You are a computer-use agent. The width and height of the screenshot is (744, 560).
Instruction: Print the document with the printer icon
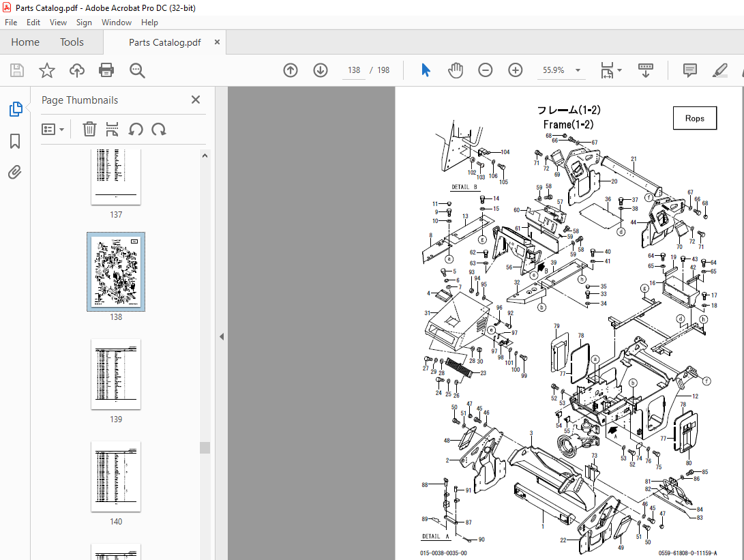tap(106, 70)
